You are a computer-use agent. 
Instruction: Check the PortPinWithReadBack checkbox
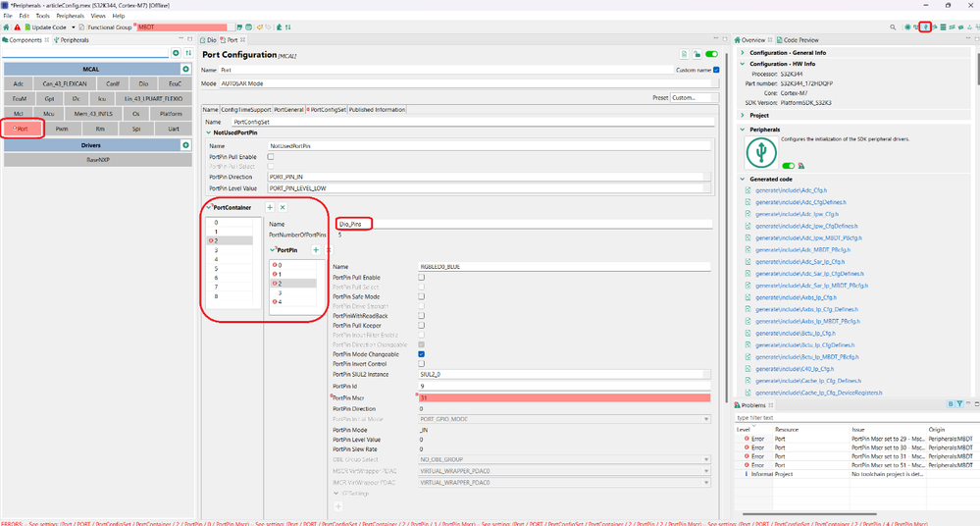421,316
